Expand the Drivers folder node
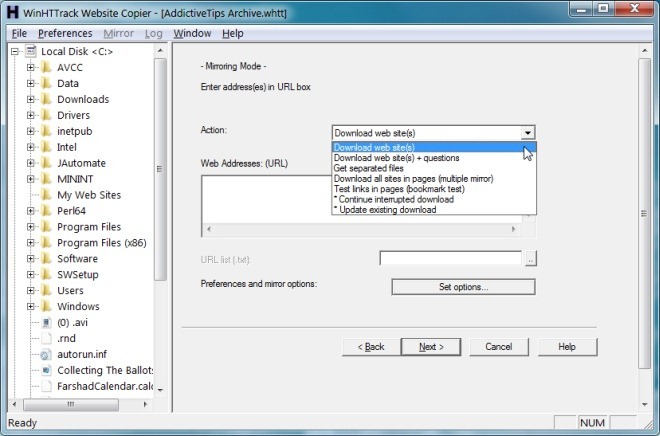This screenshot has height=436, width=660. click(x=30, y=115)
